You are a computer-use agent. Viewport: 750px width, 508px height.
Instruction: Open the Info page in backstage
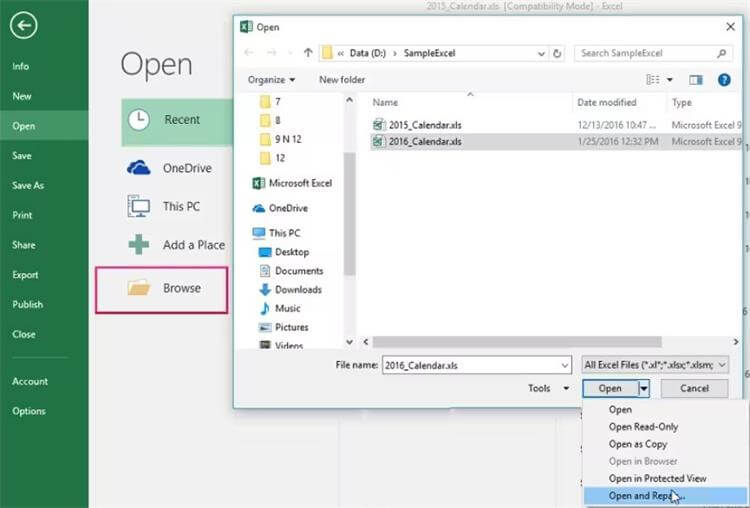pos(21,66)
